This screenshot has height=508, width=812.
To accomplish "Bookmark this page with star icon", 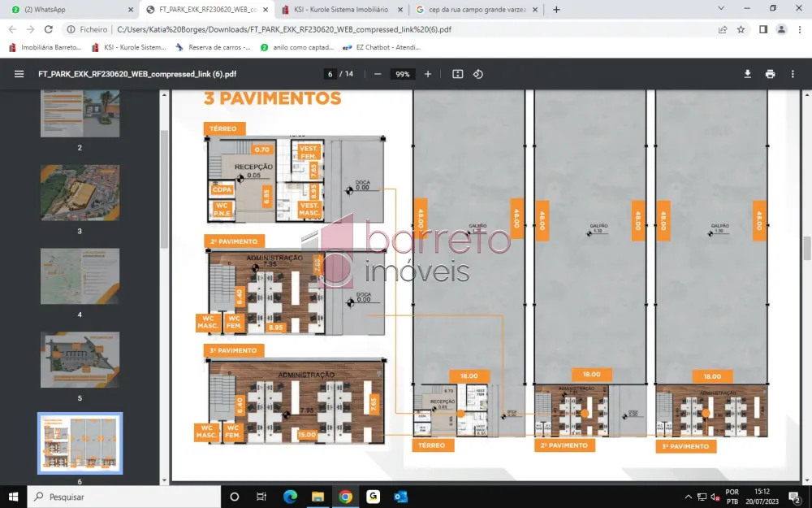I will [x=741, y=29].
